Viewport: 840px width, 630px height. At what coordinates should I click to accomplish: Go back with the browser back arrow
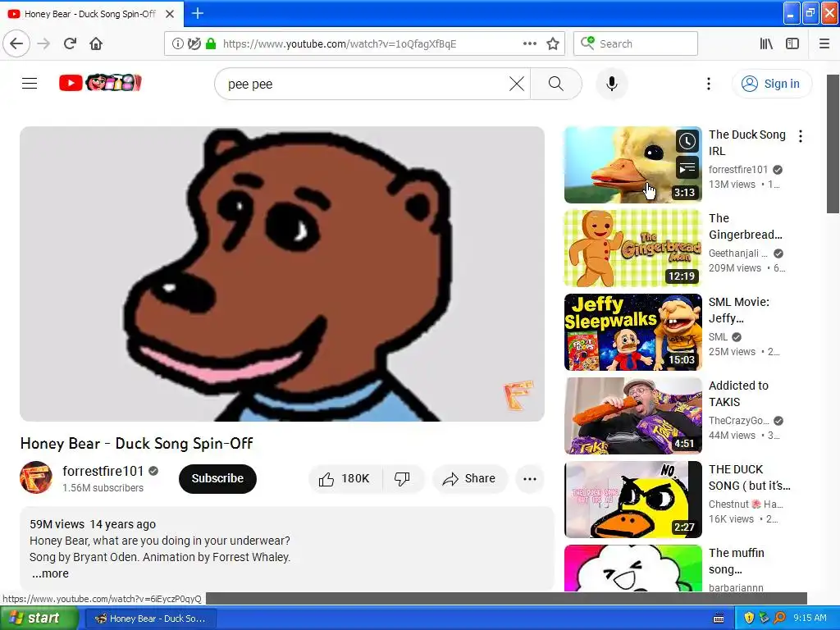(16, 43)
